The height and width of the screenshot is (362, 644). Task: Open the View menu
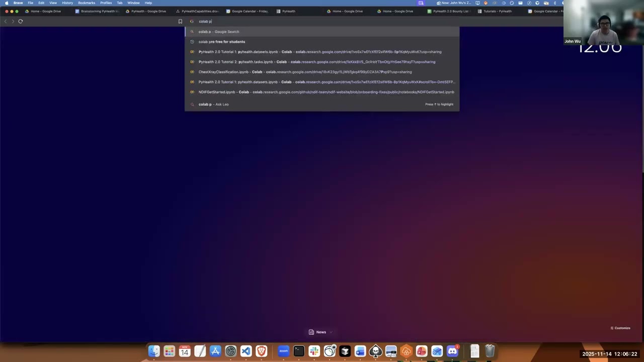53,3
